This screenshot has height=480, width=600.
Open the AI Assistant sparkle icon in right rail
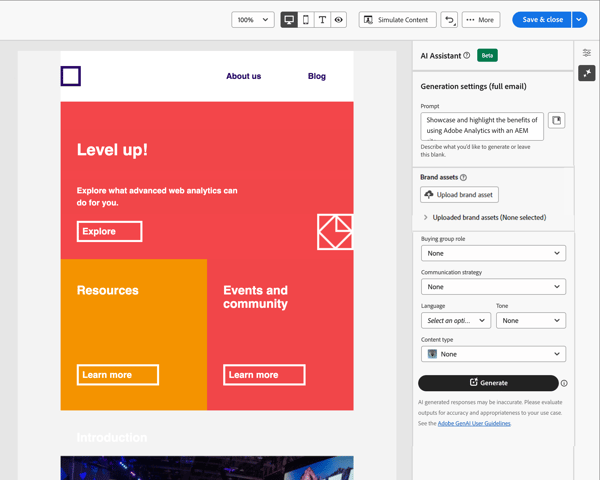587,73
